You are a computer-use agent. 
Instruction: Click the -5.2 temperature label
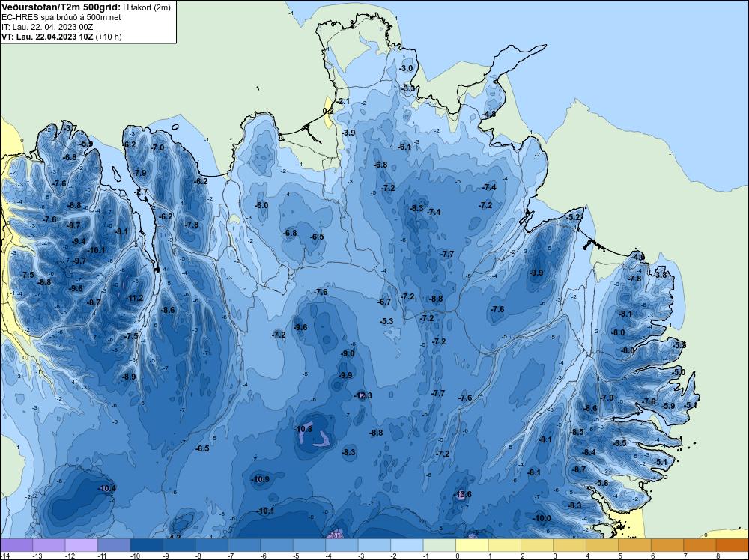coord(574,217)
